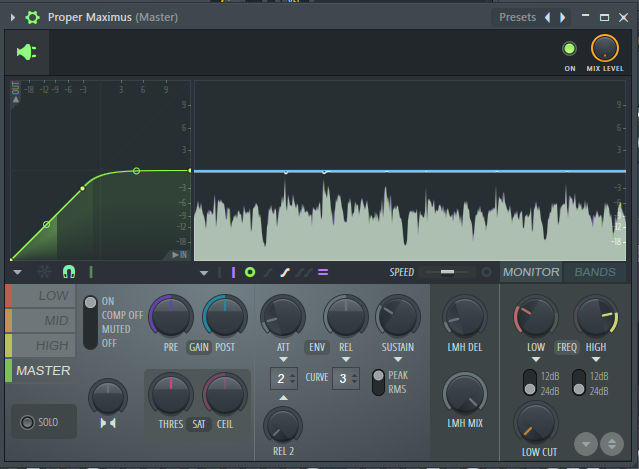Toggle HIGH crossover 12dB/24dB slope switch
This screenshot has height=469, width=639.
click(579, 382)
